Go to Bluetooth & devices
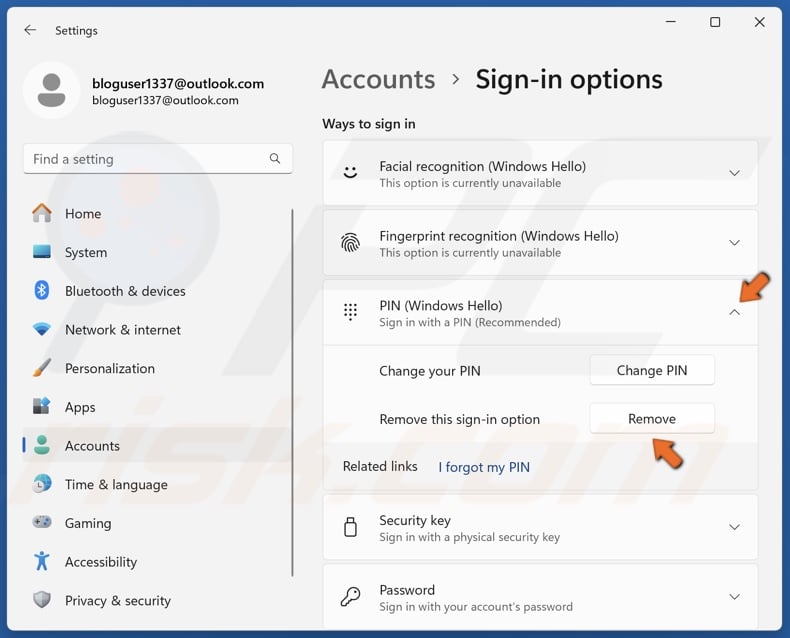 [x=156, y=291]
